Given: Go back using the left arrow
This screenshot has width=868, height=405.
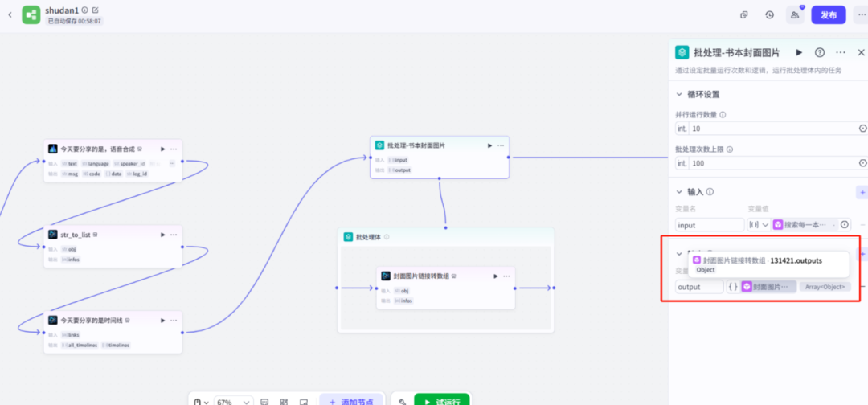Looking at the screenshot, I should tap(10, 15).
